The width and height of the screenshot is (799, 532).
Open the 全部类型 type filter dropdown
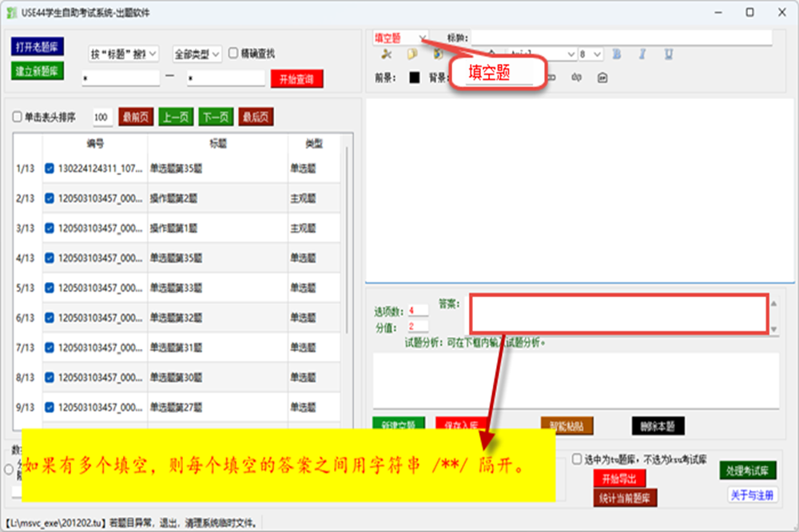click(197, 54)
